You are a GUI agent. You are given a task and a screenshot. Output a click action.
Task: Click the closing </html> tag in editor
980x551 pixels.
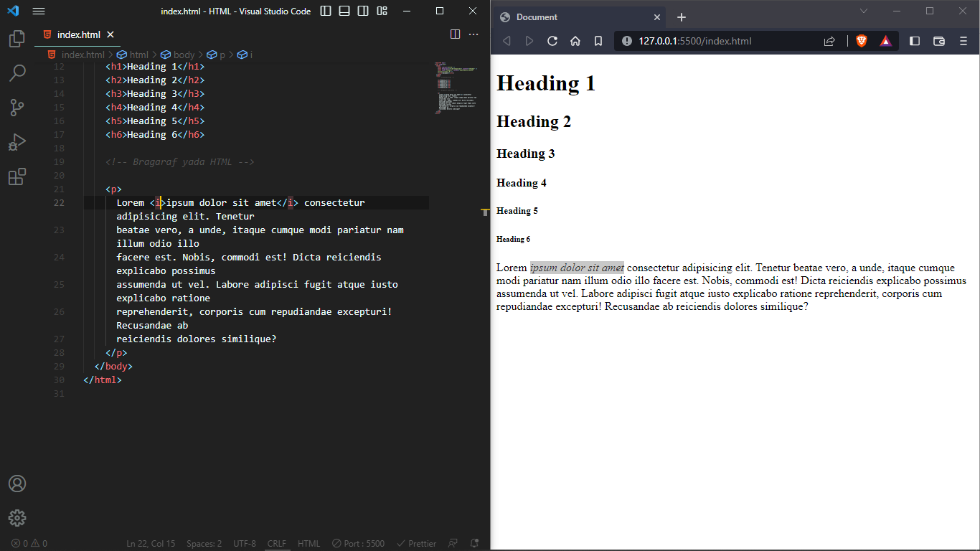(103, 380)
